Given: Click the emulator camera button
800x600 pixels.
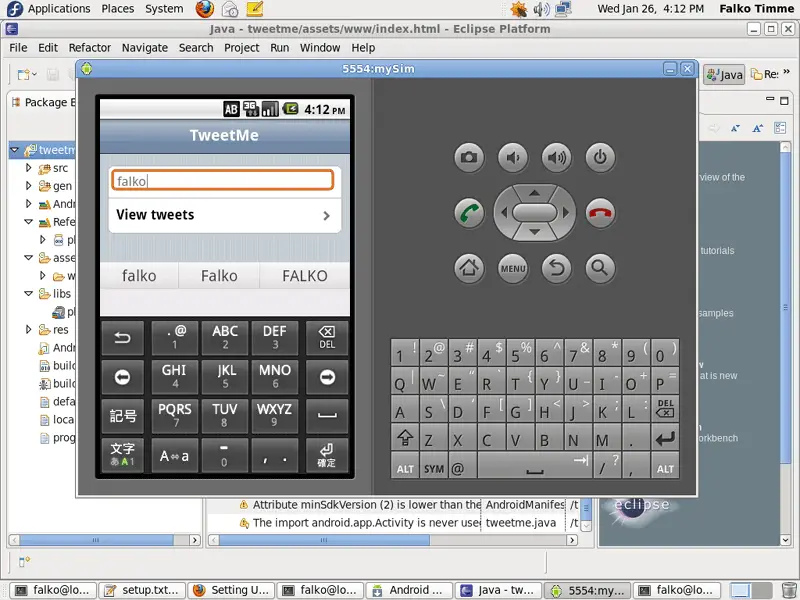Looking at the screenshot, I should (469, 157).
